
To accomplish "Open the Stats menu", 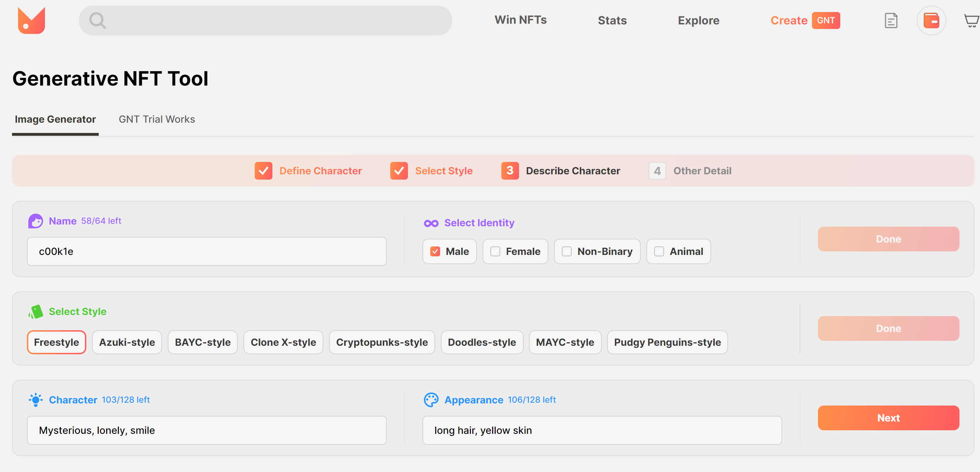I will click(x=612, y=21).
